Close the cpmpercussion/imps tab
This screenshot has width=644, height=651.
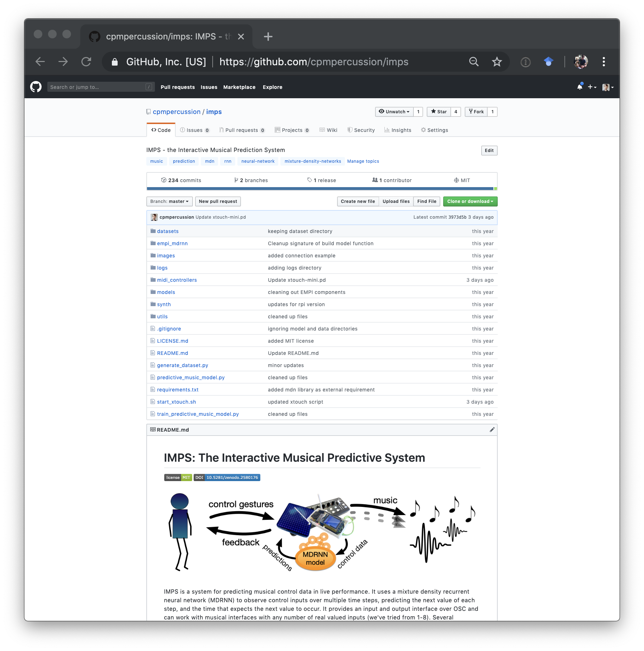pos(241,37)
